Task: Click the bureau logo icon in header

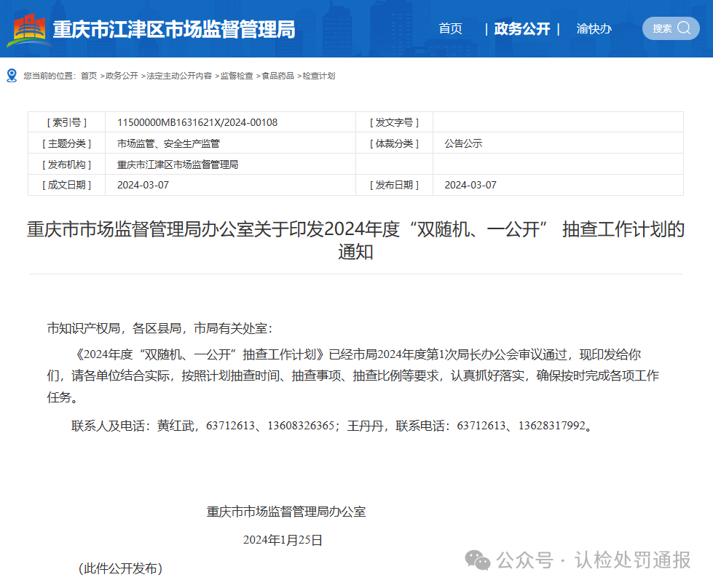Action: (x=27, y=28)
